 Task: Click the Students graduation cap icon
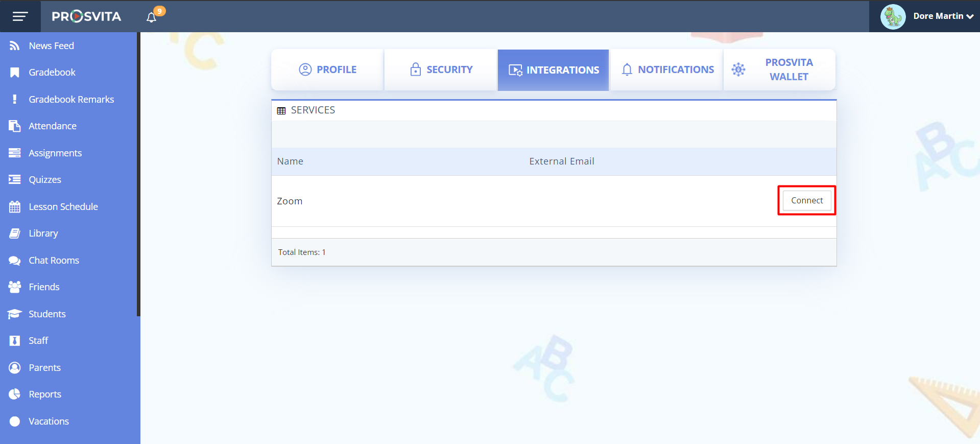click(15, 314)
